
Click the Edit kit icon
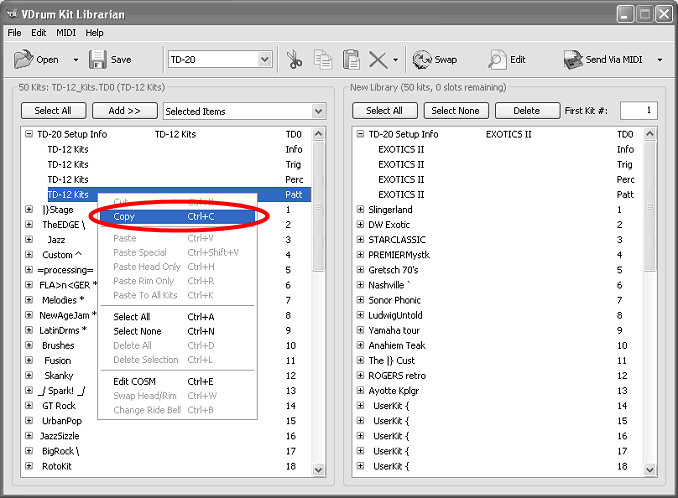point(497,60)
